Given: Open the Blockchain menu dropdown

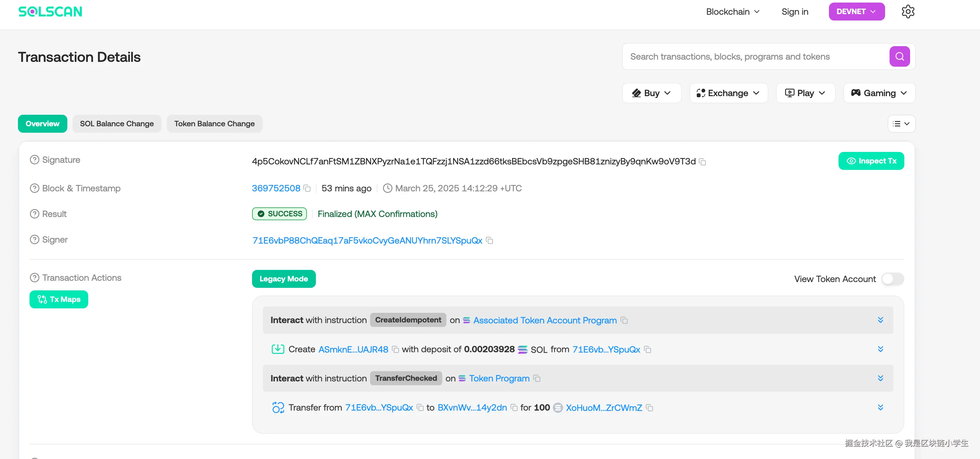Looking at the screenshot, I should pos(732,12).
